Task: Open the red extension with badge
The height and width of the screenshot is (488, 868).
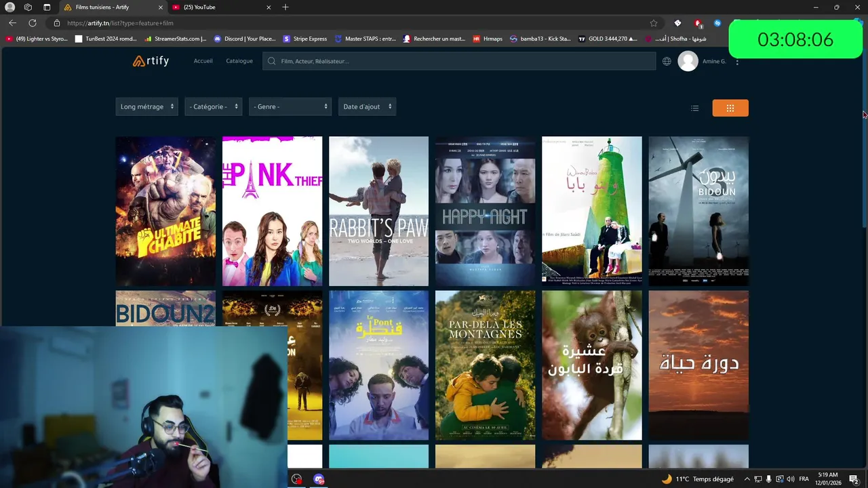Action: point(697,23)
